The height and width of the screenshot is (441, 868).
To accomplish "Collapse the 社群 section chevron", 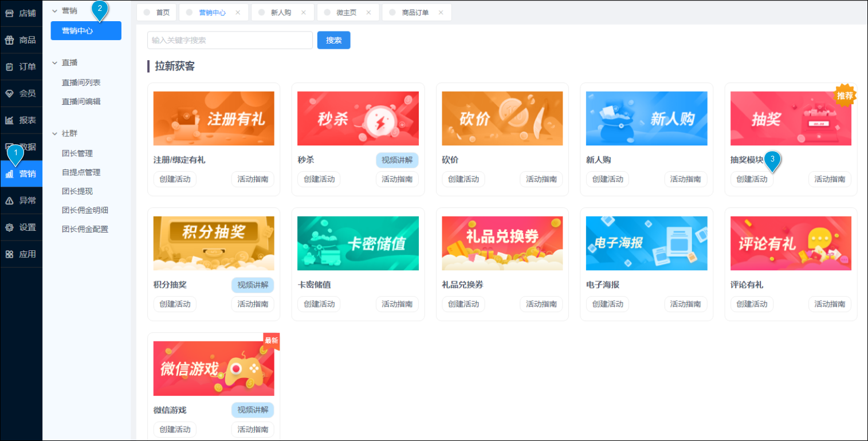I will [x=54, y=133].
